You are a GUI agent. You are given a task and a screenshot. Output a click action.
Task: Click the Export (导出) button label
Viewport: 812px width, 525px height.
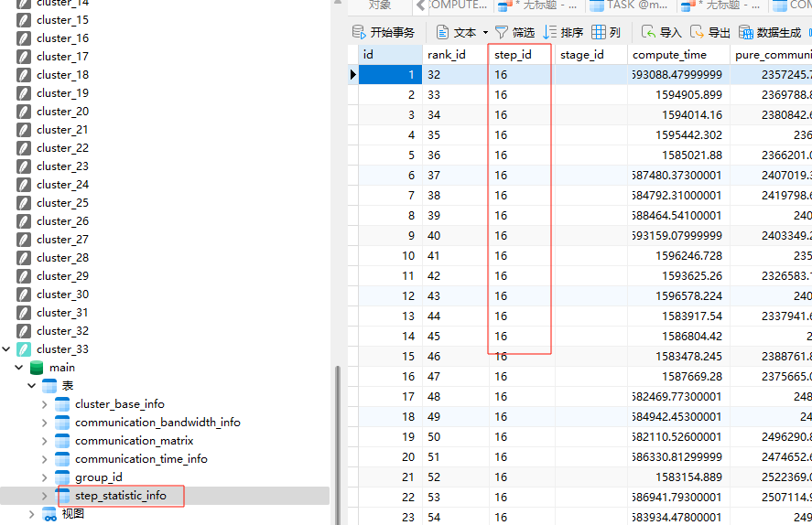click(720, 33)
